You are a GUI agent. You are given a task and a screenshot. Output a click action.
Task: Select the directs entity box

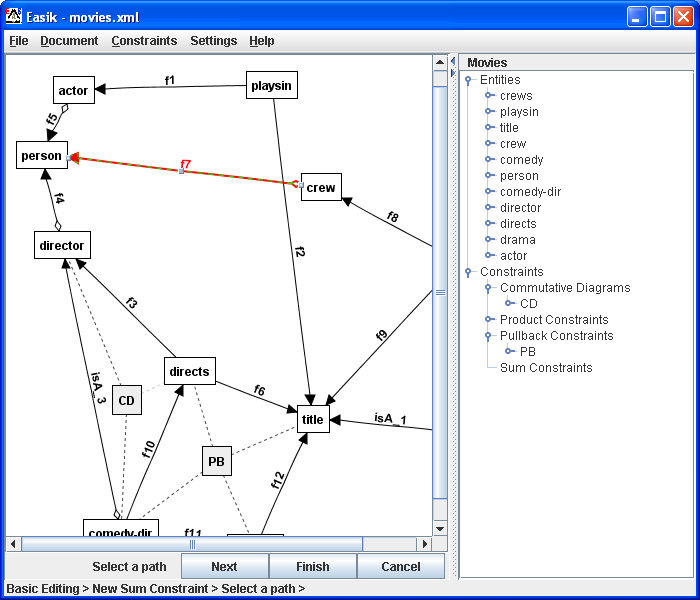click(x=190, y=371)
